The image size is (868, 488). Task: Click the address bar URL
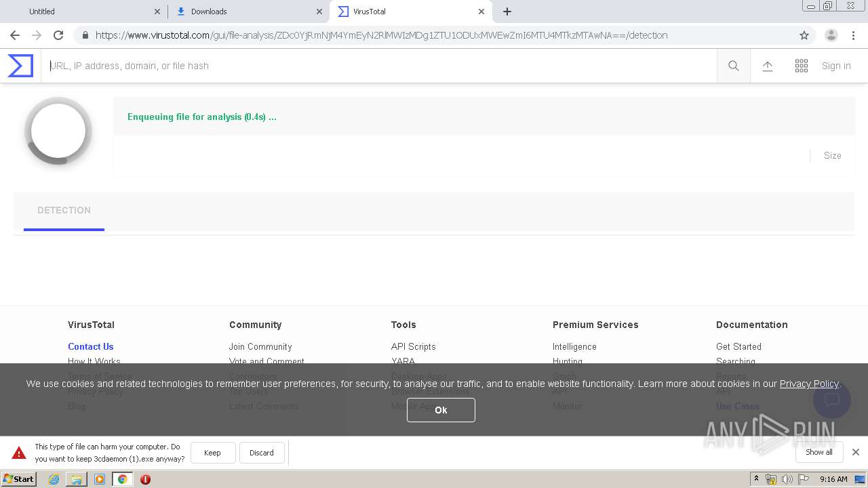click(381, 35)
